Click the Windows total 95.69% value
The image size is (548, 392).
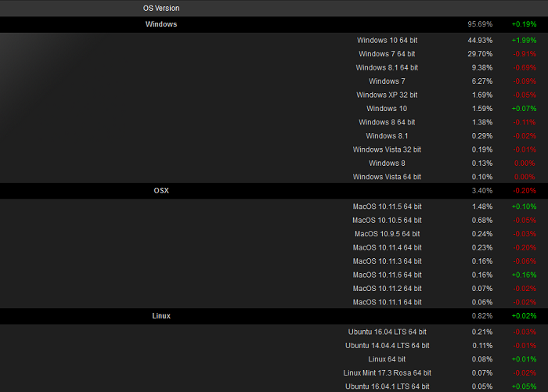[480, 24]
